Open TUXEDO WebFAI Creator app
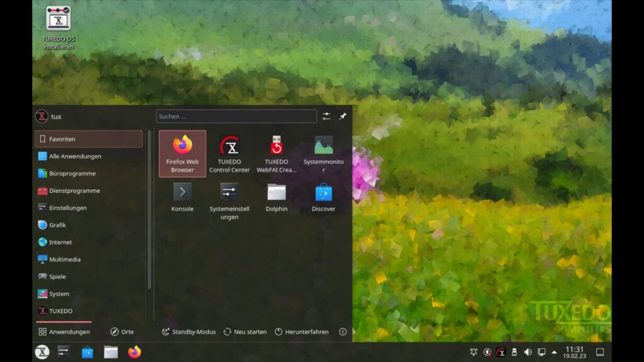Image resolution: width=644 pixels, height=362 pixels. (x=277, y=154)
